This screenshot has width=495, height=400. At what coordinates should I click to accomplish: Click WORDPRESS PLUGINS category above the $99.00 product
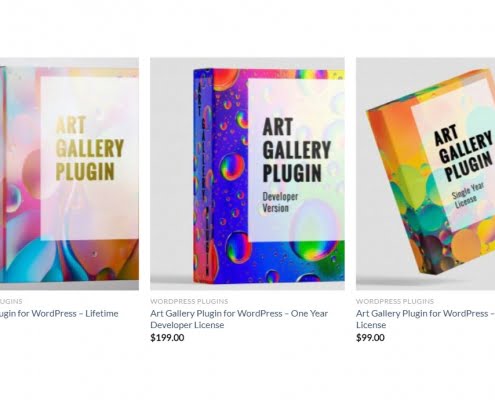pos(395,301)
